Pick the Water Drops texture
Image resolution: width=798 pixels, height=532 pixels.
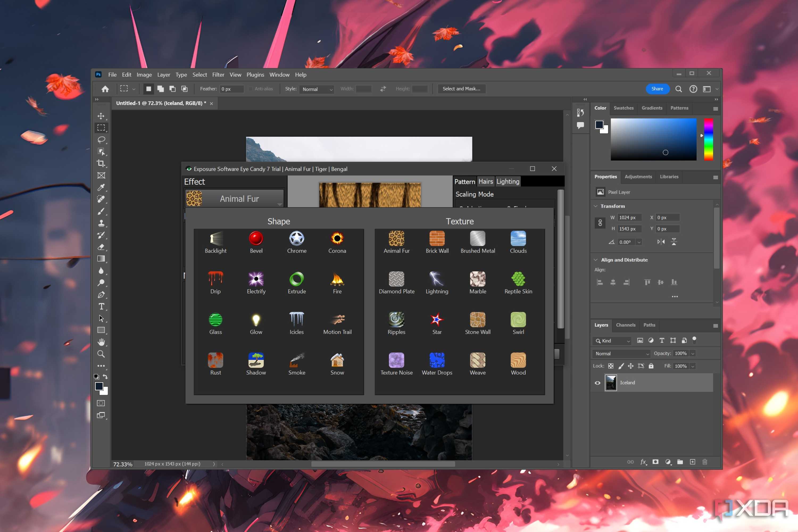[437, 360]
